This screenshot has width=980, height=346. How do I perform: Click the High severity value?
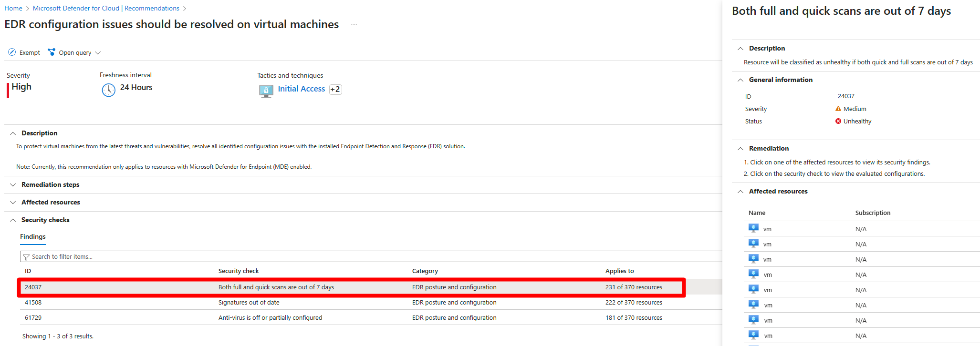(x=21, y=87)
